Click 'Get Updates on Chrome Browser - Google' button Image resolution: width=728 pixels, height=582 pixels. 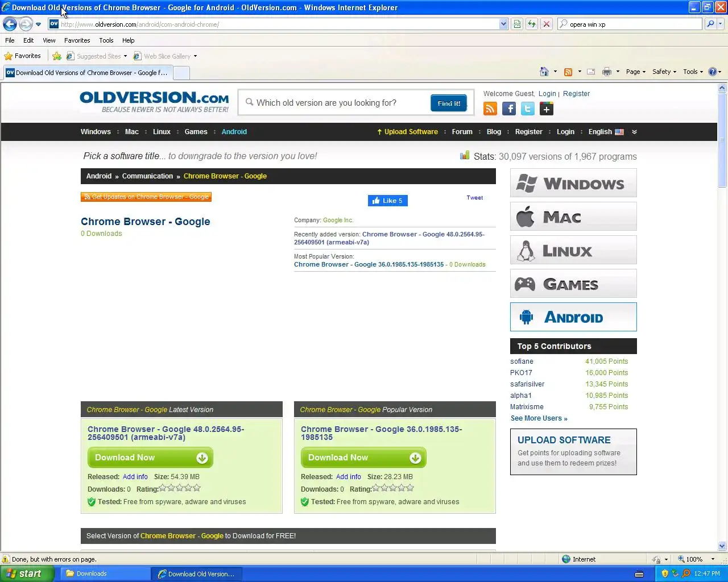point(146,197)
